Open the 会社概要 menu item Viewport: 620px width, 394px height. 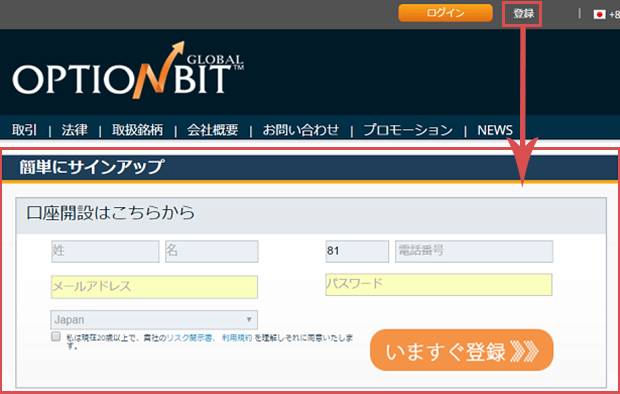pos(212,130)
